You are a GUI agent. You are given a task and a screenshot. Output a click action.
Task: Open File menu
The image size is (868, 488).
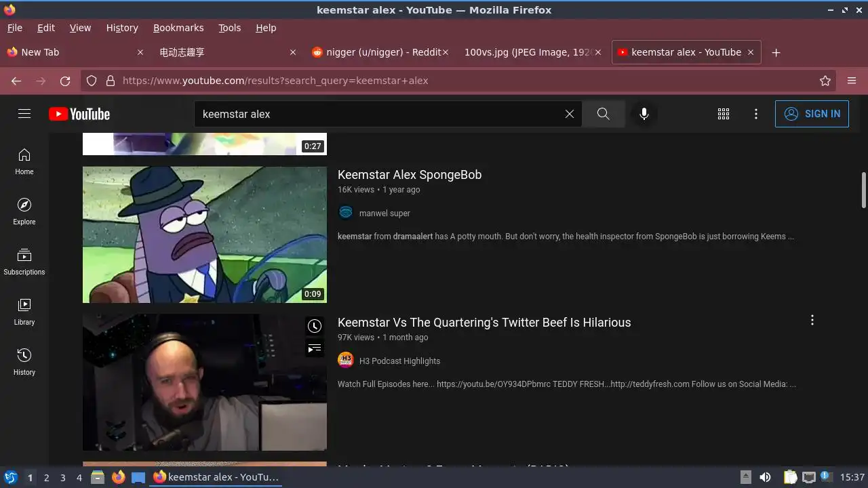point(15,28)
